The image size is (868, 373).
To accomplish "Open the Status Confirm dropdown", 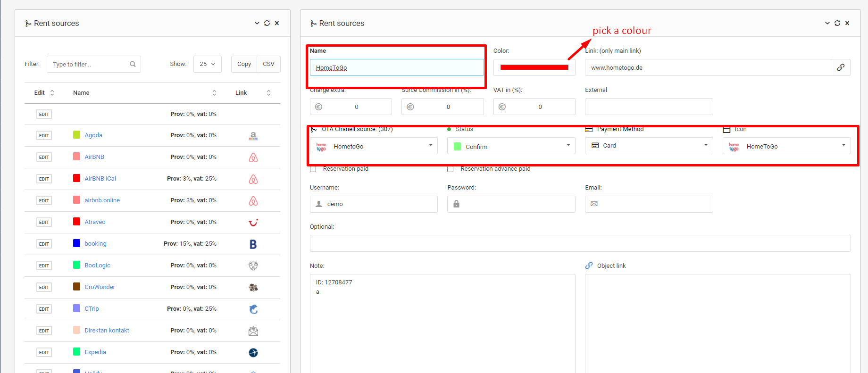I will pyautogui.click(x=511, y=146).
